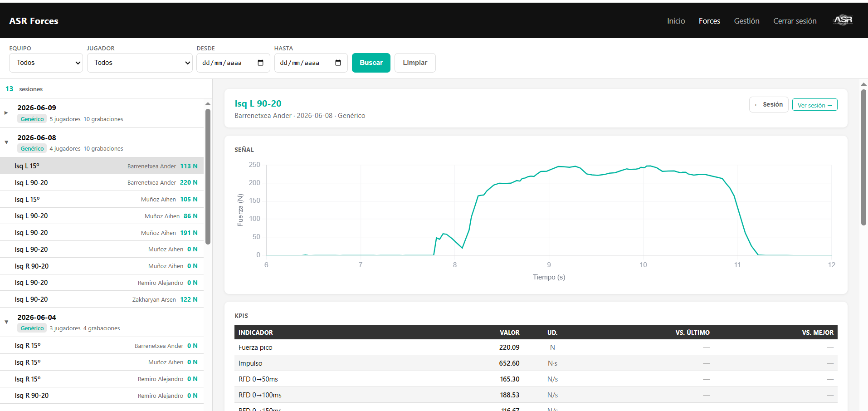The image size is (868, 411).
Task: Click the ASR logo icon in header
Action: point(843,20)
